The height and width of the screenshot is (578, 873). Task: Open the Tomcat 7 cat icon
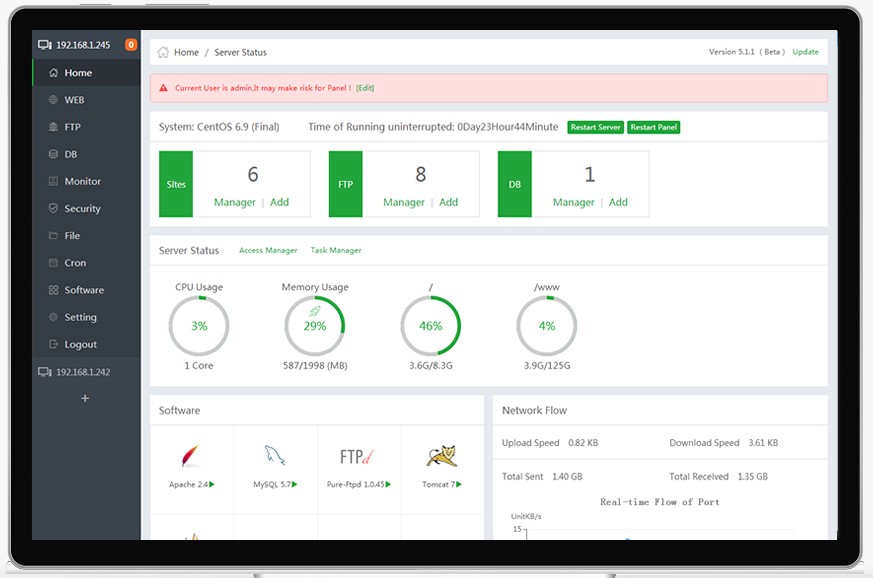click(x=442, y=455)
